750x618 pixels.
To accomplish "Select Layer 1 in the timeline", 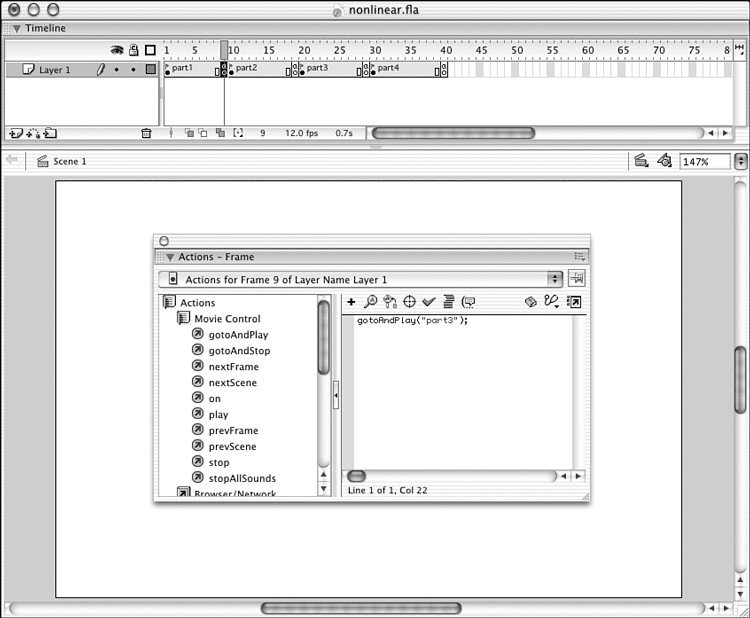I will click(55, 70).
